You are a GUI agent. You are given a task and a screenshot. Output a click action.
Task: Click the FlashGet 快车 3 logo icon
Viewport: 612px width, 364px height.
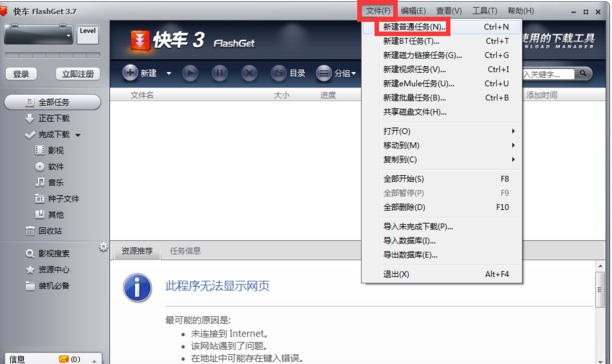click(140, 40)
